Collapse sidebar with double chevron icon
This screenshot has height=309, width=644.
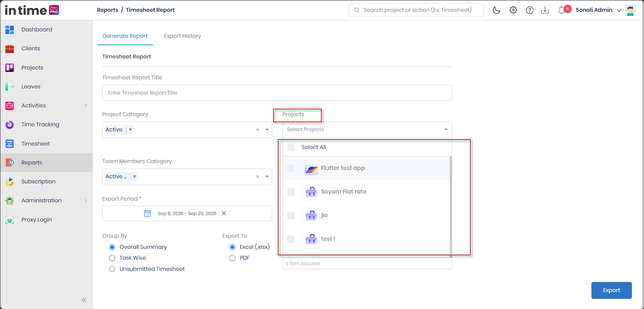click(x=84, y=300)
